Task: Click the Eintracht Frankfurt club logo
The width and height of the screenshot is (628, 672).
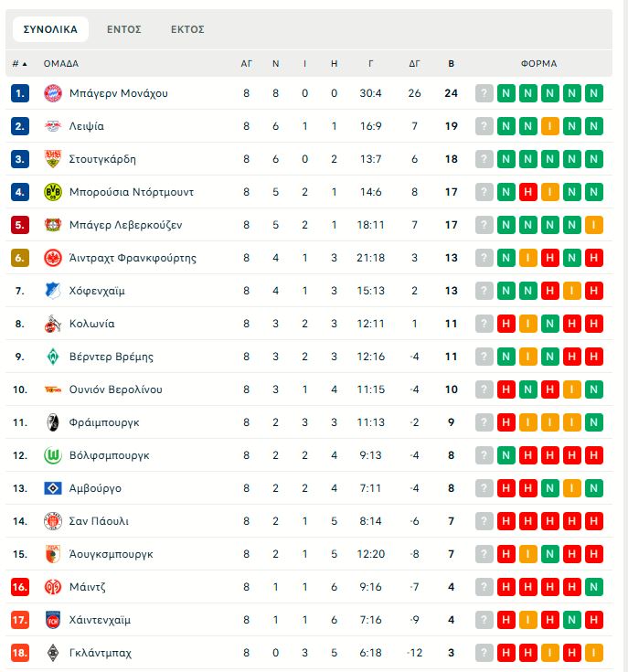Action: (x=52, y=258)
